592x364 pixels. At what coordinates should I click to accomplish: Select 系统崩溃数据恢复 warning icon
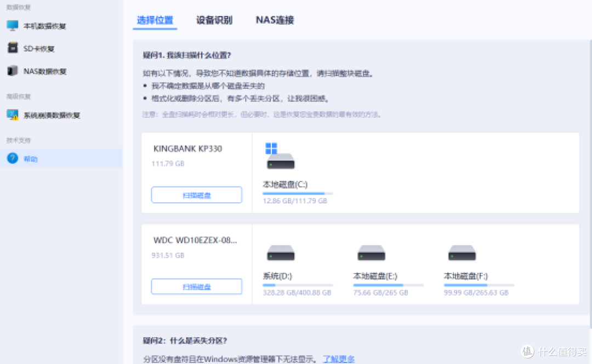click(x=13, y=115)
